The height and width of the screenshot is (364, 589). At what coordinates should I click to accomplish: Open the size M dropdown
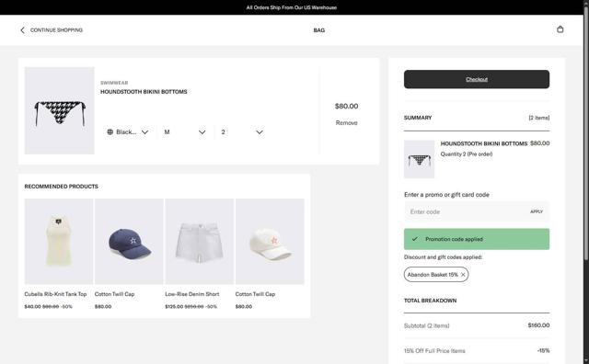pos(185,131)
